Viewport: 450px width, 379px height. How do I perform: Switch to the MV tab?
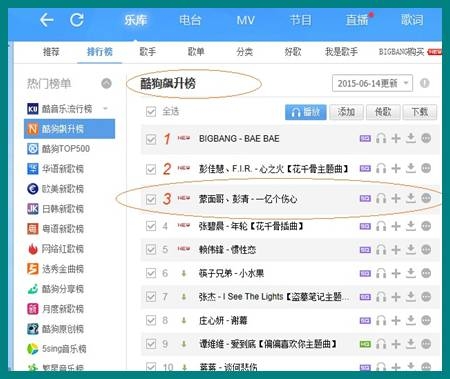[x=245, y=20]
